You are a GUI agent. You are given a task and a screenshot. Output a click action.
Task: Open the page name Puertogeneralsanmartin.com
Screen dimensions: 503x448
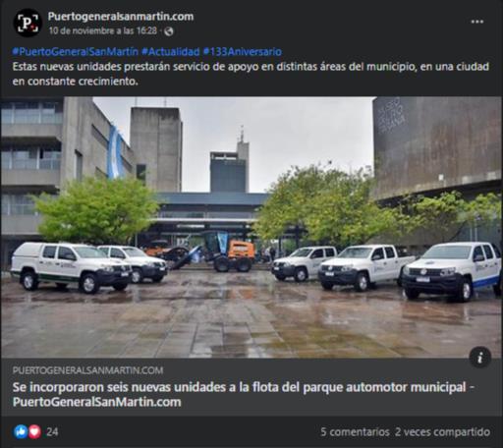(121, 17)
